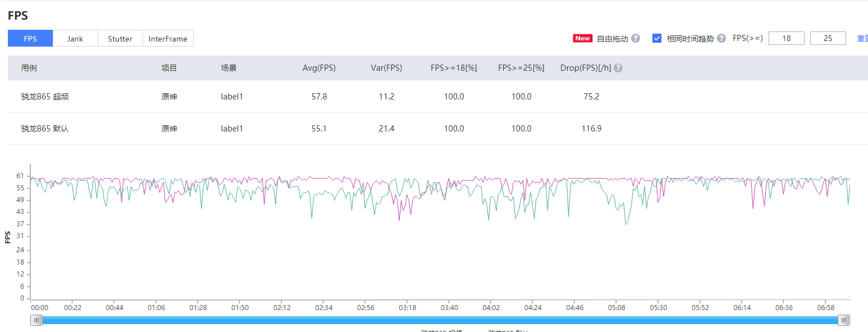Click the 自由拖动 label
The image size is (868, 332).
[612, 39]
